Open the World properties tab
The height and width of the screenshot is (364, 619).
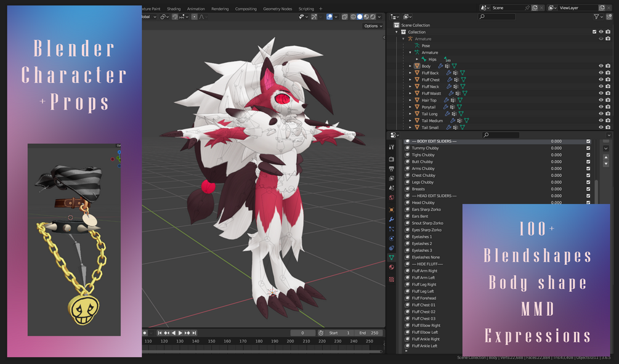[x=391, y=197]
